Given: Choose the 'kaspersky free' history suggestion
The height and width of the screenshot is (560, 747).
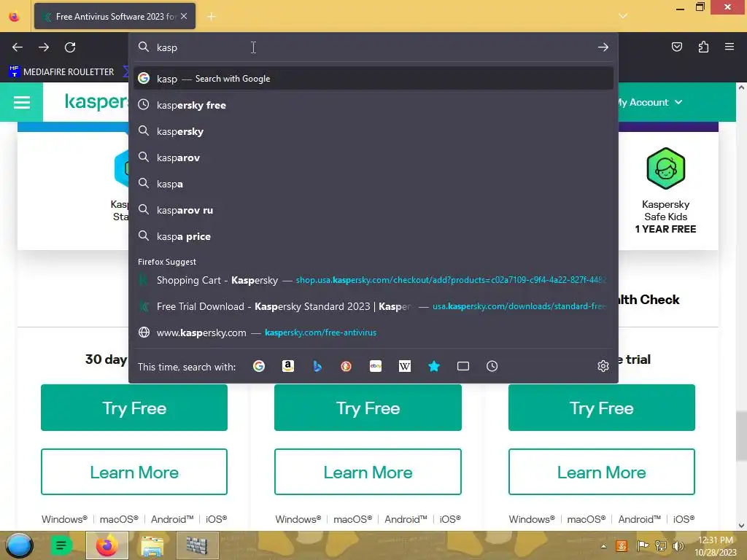Looking at the screenshot, I should point(373,105).
